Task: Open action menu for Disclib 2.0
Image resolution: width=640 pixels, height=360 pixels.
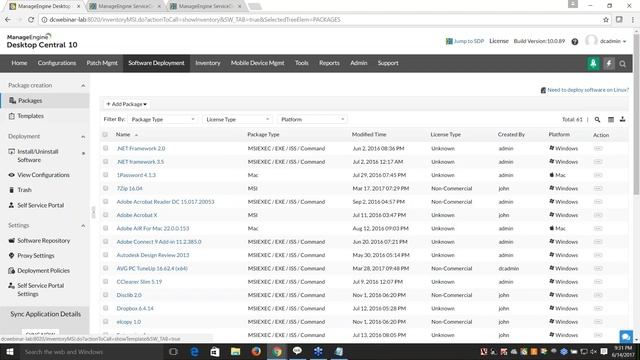Action: coord(598,295)
